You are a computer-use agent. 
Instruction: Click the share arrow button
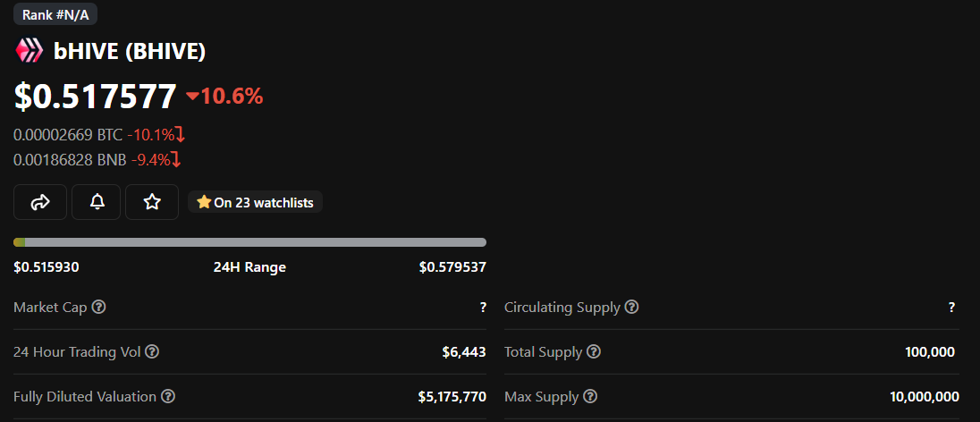click(x=40, y=202)
